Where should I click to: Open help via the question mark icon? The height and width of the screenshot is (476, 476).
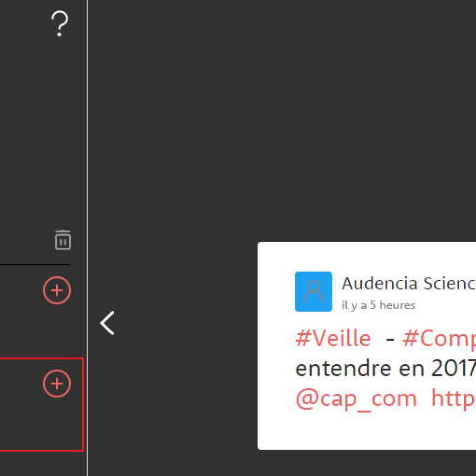pyautogui.click(x=60, y=24)
